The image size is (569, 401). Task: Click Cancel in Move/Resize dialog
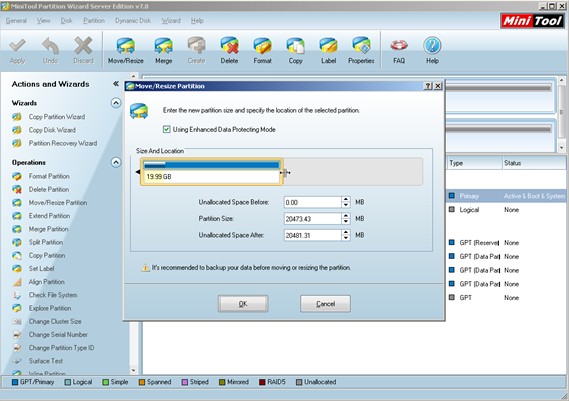[326, 304]
